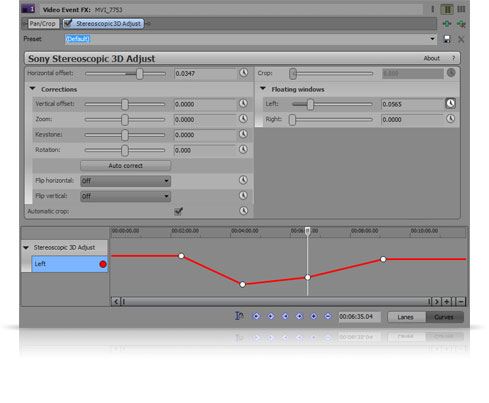The image size is (489, 403).
Task: Jump to the last keyframe
Action: (299, 316)
